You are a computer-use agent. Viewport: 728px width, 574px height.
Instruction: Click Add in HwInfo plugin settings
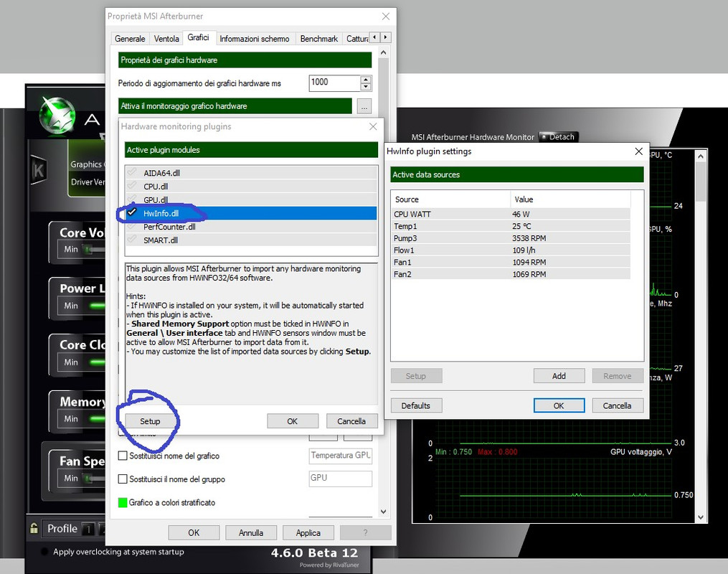coord(559,376)
